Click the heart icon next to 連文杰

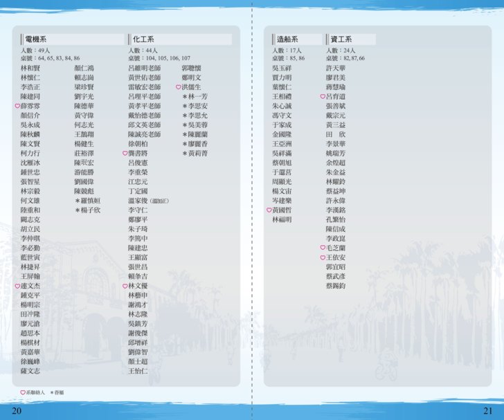tap(17, 286)
